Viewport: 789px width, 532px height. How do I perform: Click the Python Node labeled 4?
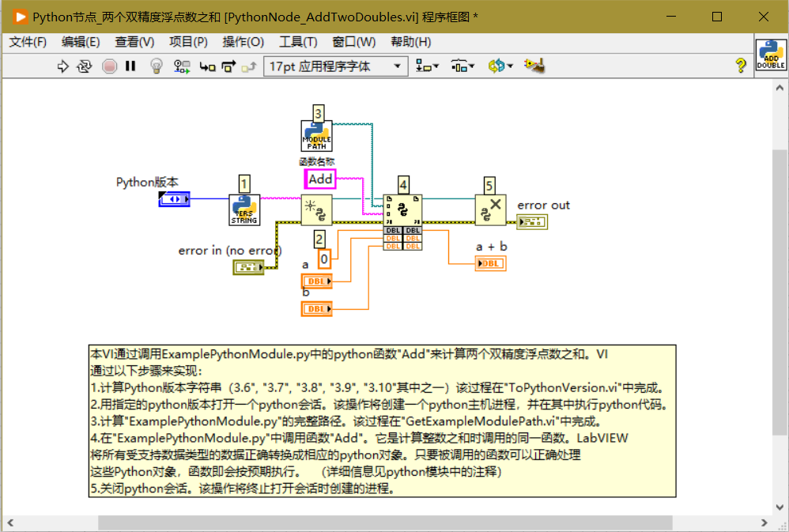click(x=402, y=208)
